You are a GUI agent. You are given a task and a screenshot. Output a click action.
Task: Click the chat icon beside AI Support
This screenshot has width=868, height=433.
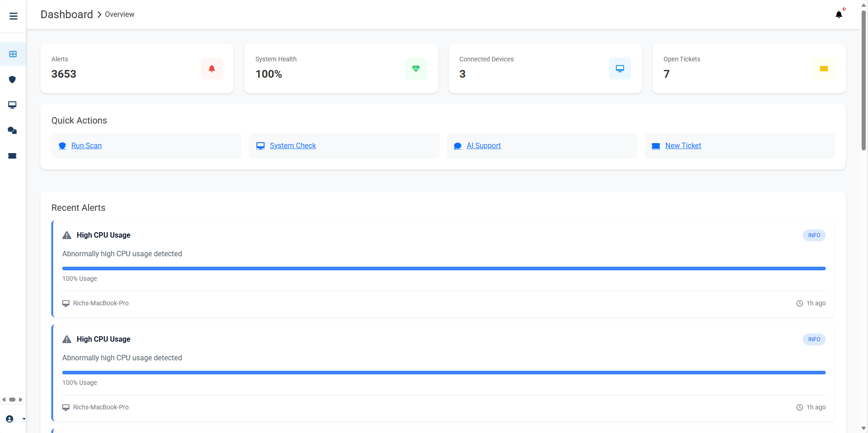tap(458, 146)
